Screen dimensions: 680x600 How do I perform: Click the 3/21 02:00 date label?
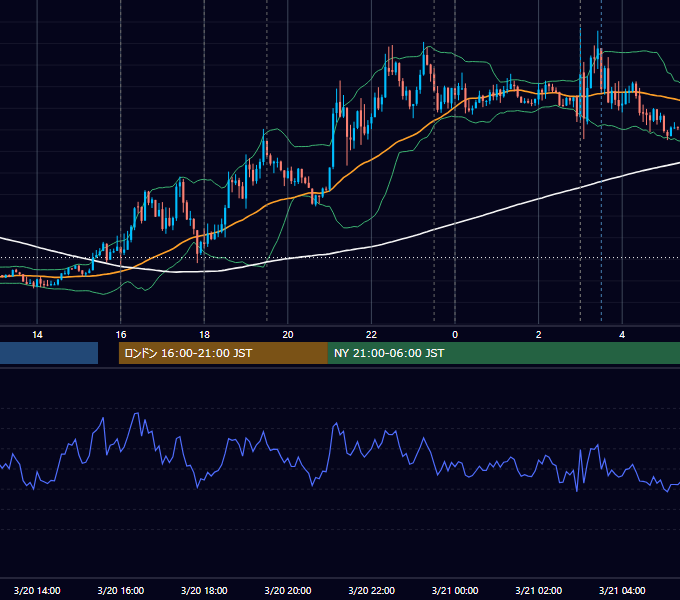[539, 590]
